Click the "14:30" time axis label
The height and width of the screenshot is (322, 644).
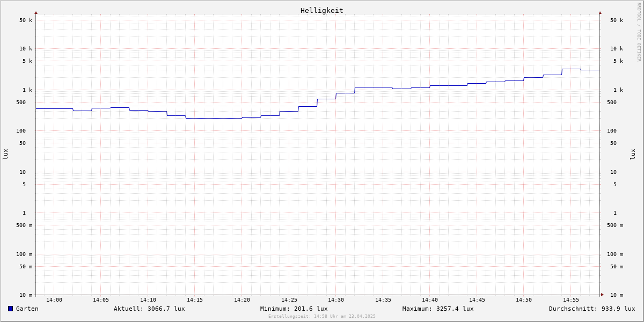pos(336,300)
